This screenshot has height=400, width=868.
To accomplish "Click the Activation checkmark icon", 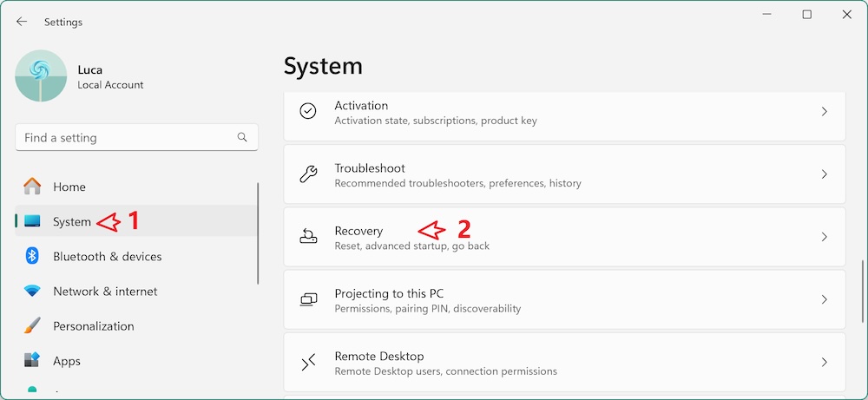I will [x=308, y=112].
